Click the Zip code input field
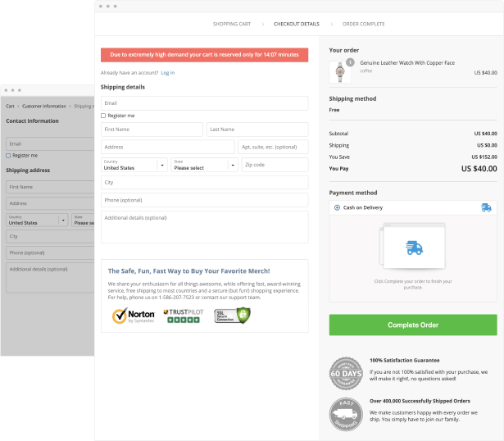 pyautogui.click(x=275, y=165)
